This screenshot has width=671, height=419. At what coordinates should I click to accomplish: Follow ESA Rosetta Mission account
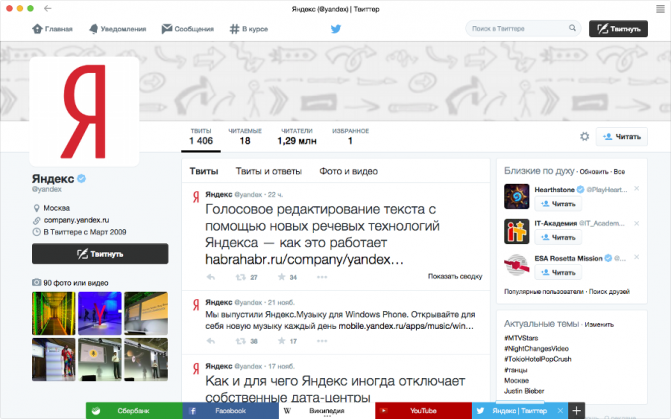pyautogui.click(x=558, y=272)
